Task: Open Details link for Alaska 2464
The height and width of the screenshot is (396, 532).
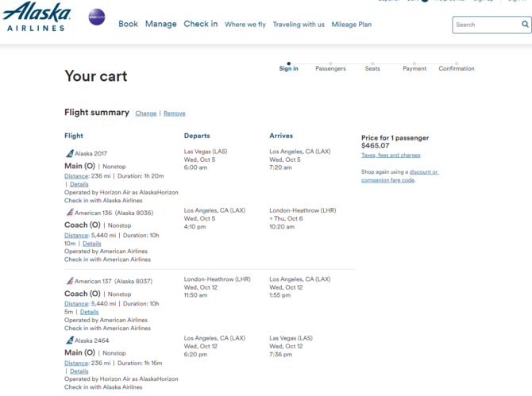Action: point(79,371)
